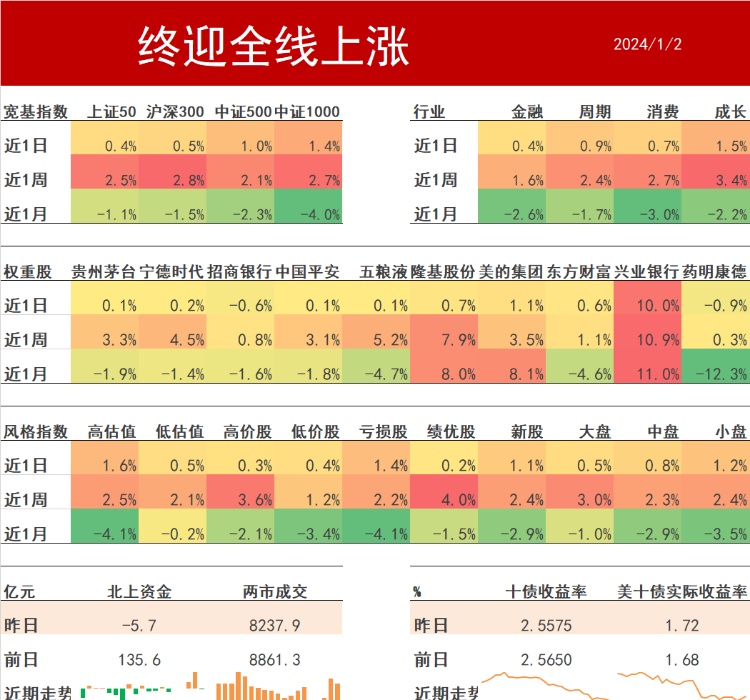The image size is (750, 700).
Task: Select the 2024/1/2 date in header
Action: [x=647, y=45]
